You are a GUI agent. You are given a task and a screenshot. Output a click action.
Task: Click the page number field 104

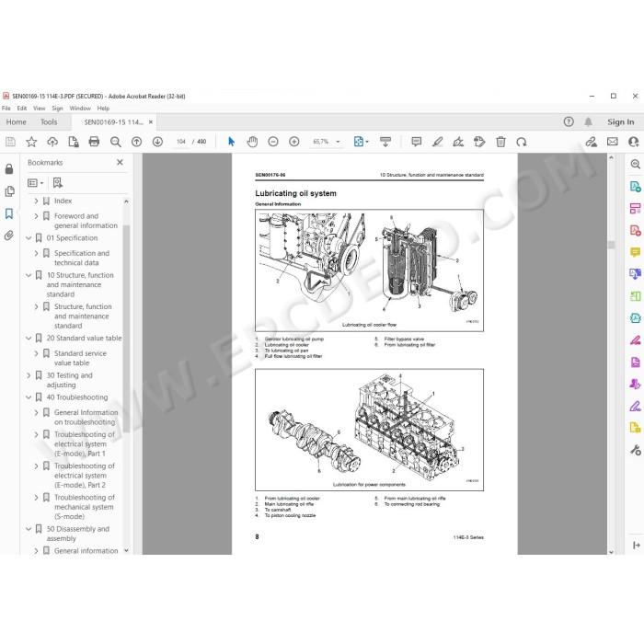[x=181, y=142]
